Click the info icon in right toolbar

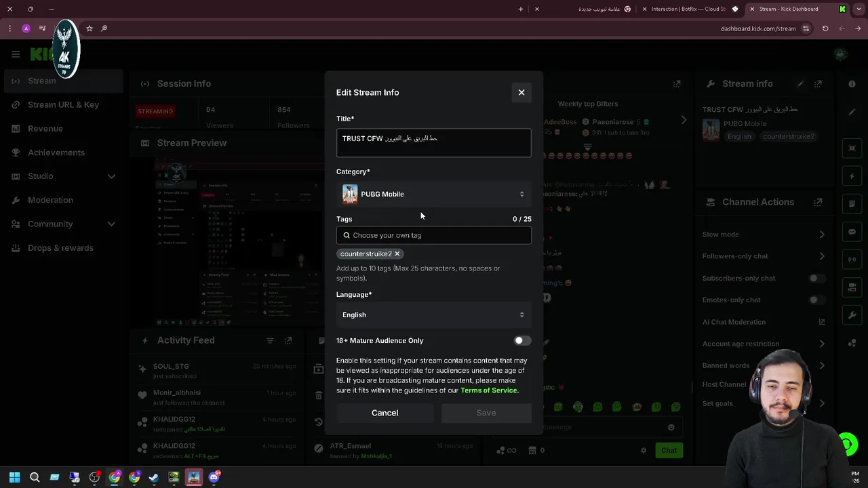tap(852, 84)
